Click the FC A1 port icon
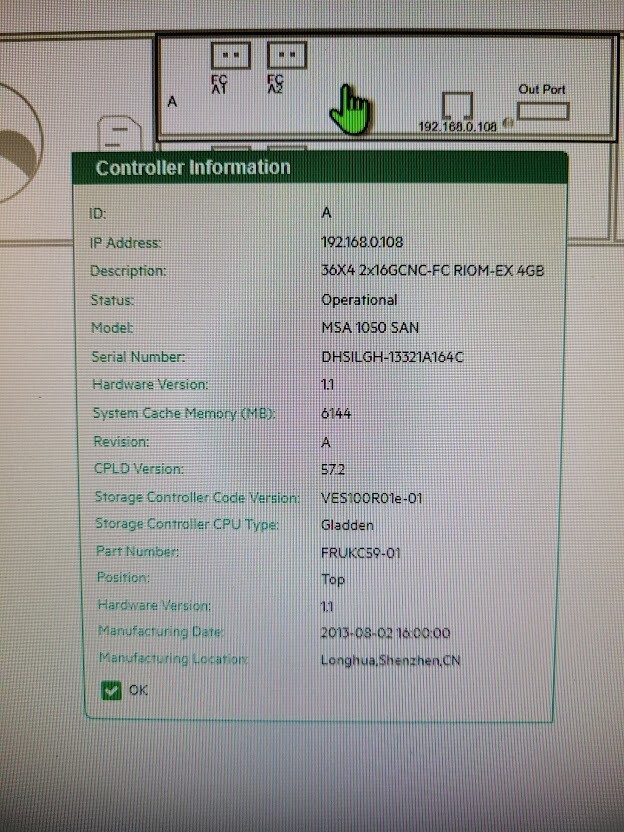The width and height of the screenshot is (624, 832). [x=229, y=55]
